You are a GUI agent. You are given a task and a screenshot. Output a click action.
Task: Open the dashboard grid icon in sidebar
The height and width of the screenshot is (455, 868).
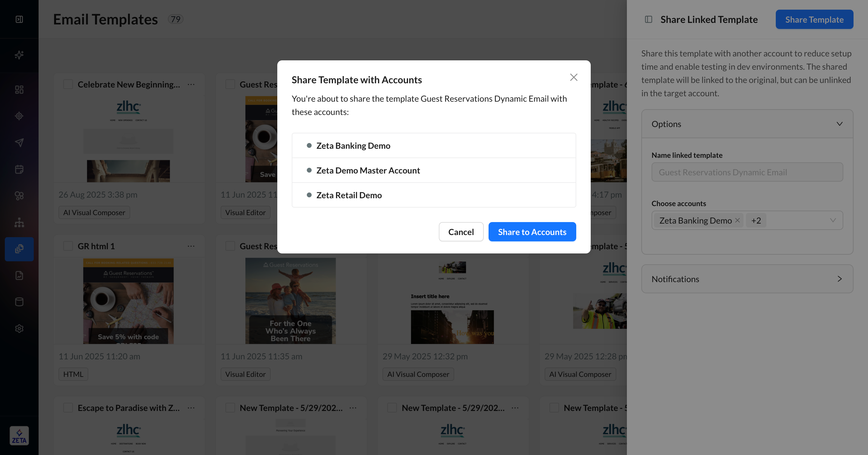pyautogui.click(x=19, y=89)
